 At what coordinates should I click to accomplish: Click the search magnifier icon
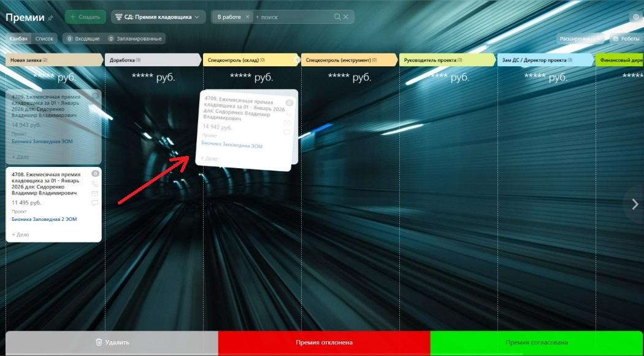coord(338,17)
